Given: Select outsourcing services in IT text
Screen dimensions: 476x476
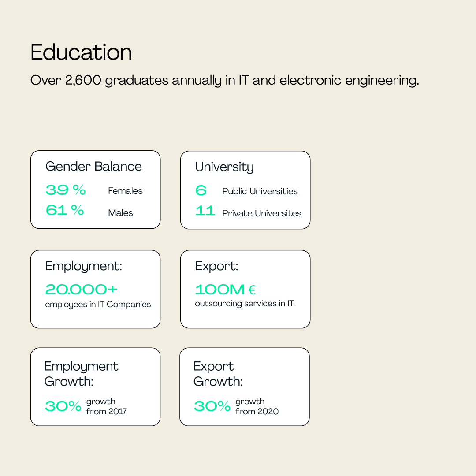Looking at the screenshot, I should coord(245,304).
